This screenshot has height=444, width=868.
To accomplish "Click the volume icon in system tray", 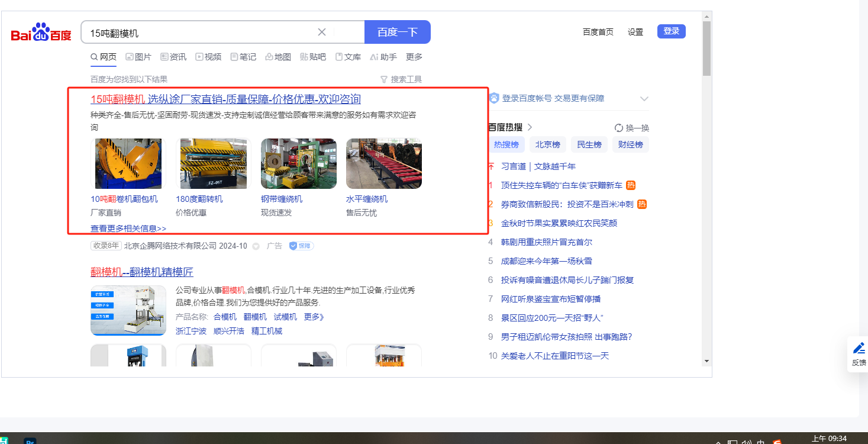I will point(747,442).
